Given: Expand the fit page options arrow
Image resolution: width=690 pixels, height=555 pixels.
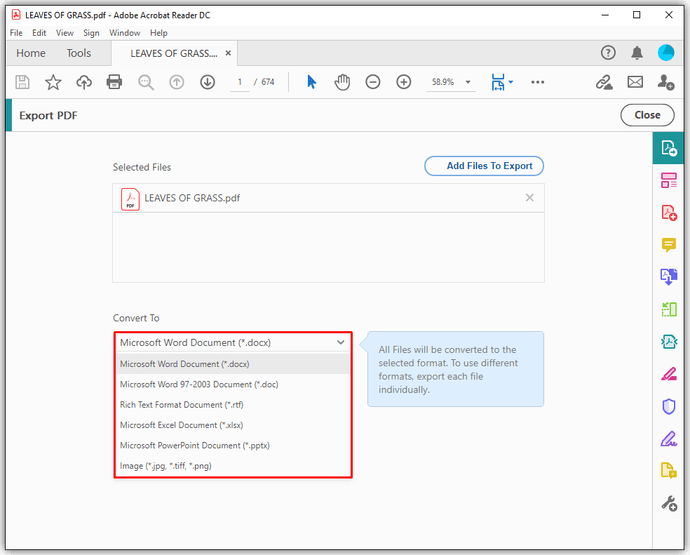Looking at the screenshot, I should click(510, 82).
